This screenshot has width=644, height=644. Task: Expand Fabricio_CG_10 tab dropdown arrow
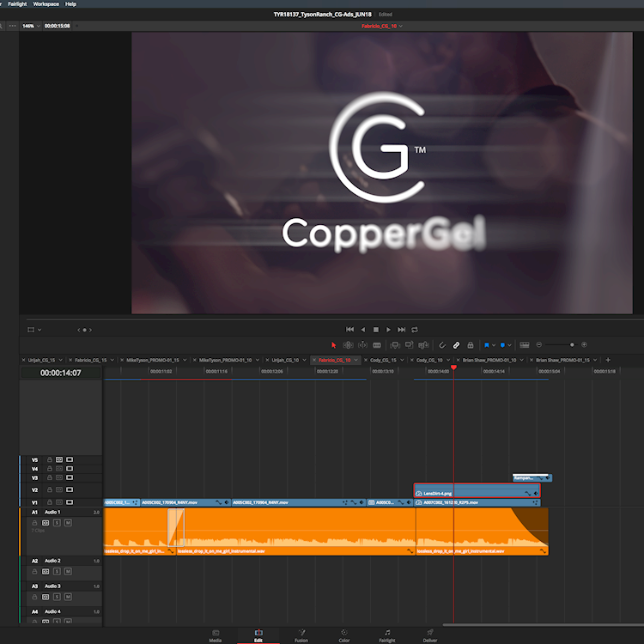pyautogui.click(x=356, y=360)
